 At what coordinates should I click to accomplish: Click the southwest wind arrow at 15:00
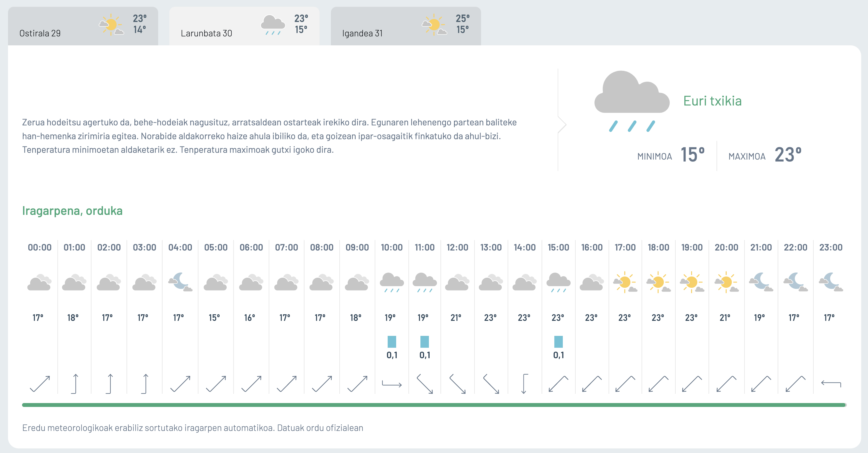pyautogui.click(x=559, y=384)
